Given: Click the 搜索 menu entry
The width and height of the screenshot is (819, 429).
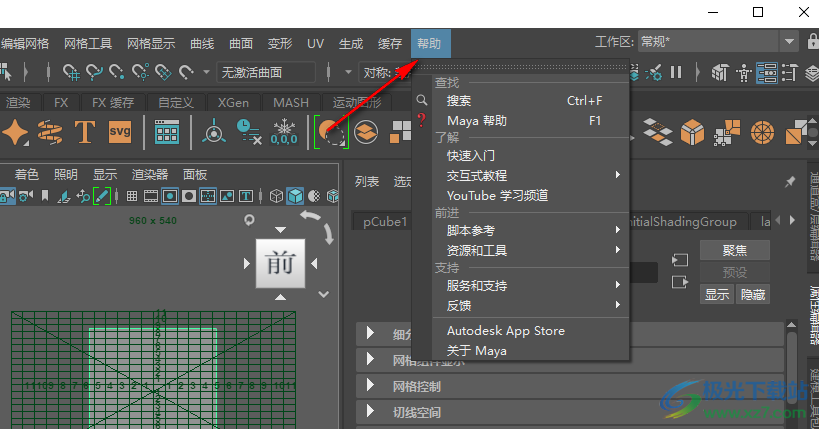Looking at the screenshot, I should click(x=531, y=101).
